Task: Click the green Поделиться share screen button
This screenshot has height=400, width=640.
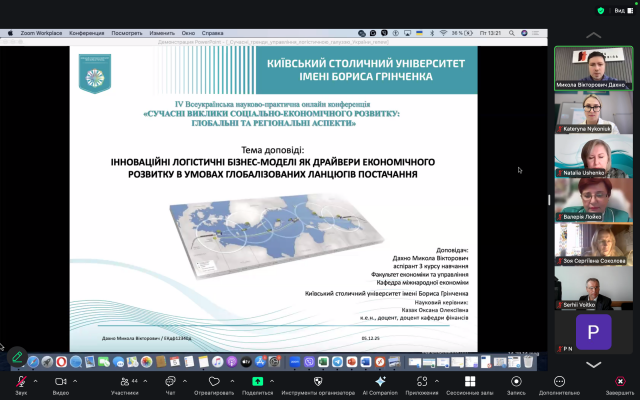Action: 257,381
